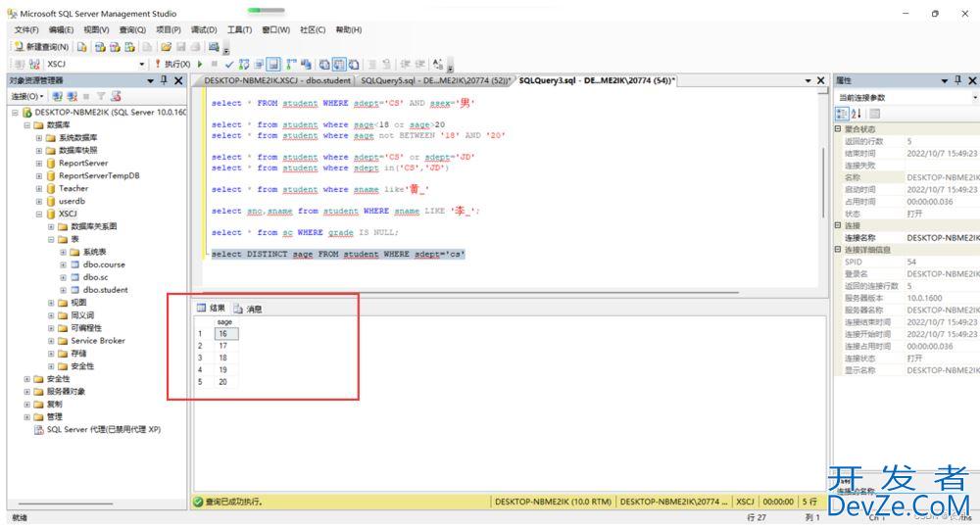Select SQL Server 代理 node
The image size is (980, 527).
click(x=104, y=429)
